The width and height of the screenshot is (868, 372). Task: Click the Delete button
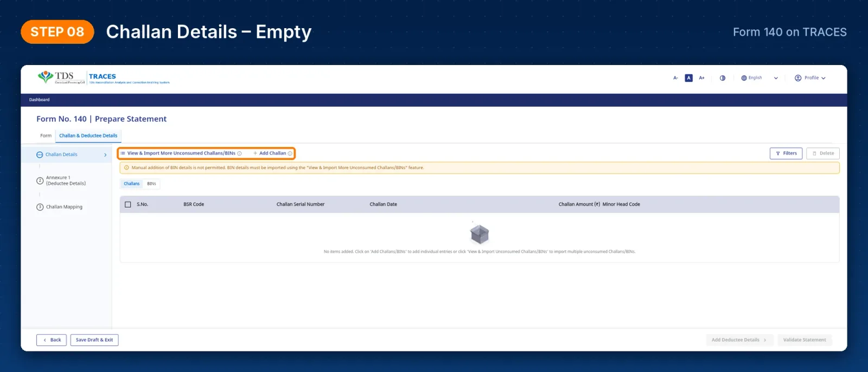point(823,153)
